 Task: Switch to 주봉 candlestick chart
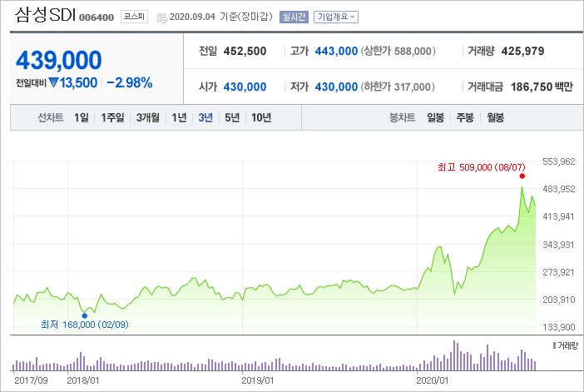[x=465, y=117]
